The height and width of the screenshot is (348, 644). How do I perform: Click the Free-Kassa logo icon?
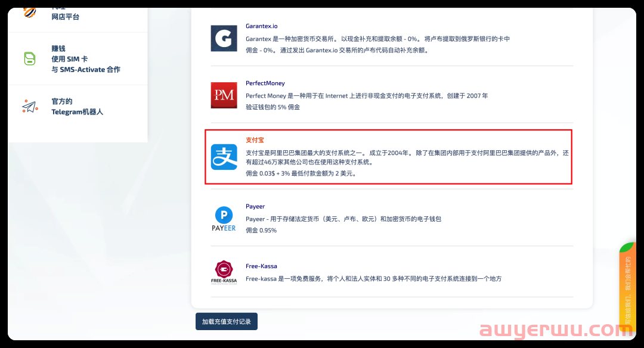coord(224,272)
